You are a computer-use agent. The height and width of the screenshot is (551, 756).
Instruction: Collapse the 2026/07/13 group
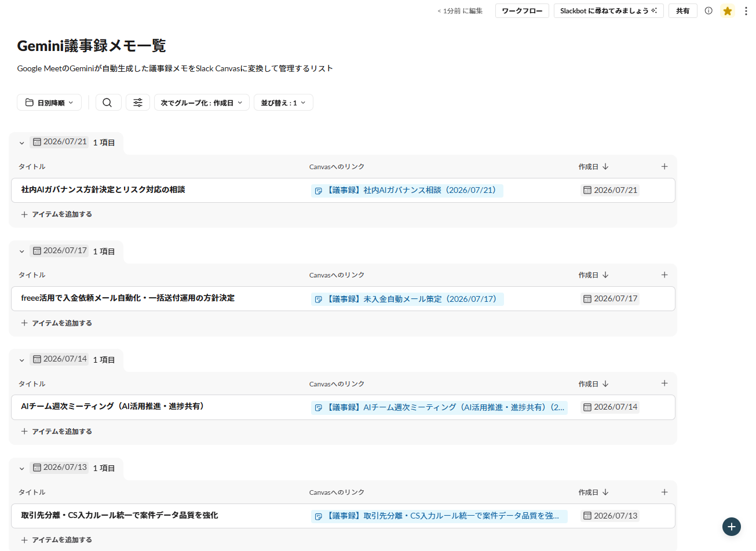pyautogui.click(x=22, y=468)
